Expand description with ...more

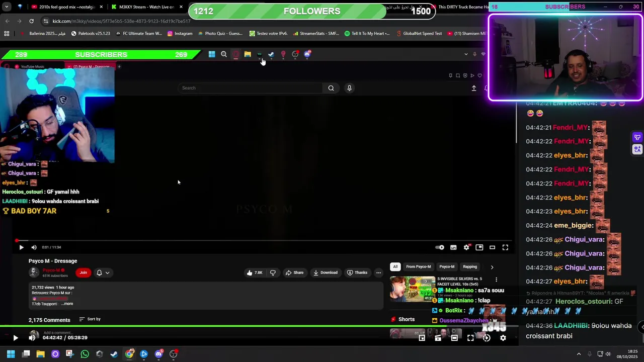(67, 304)
